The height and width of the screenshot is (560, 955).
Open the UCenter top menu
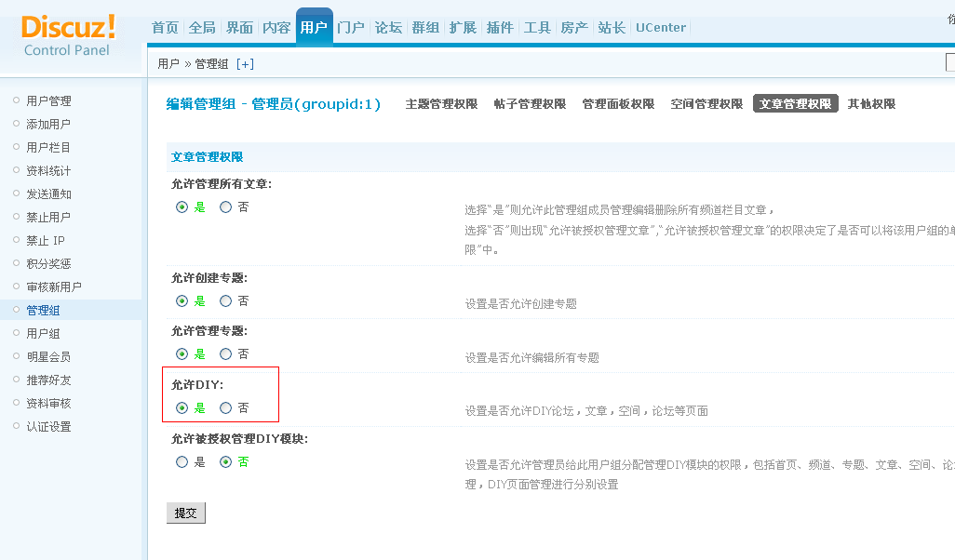pos(661,28)
